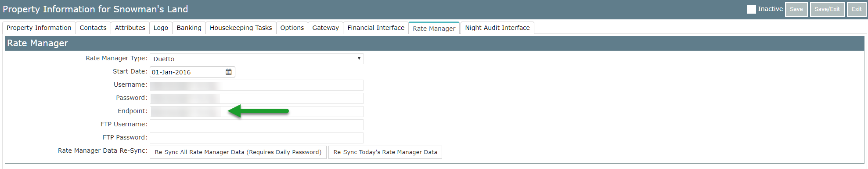Switch to the Property Information tab

[39, 28]
